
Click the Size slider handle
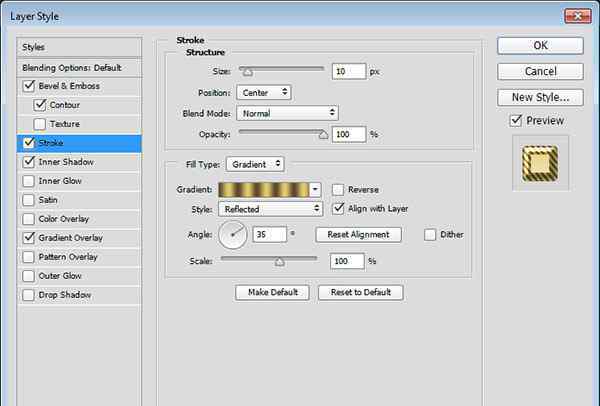(248, 72)
